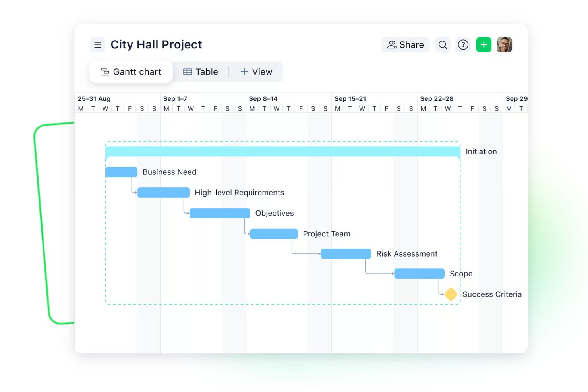The height and width of the screenshot is (392, 588).
Task: Select the Project Team task bar
Action: (x=274, y=234)
